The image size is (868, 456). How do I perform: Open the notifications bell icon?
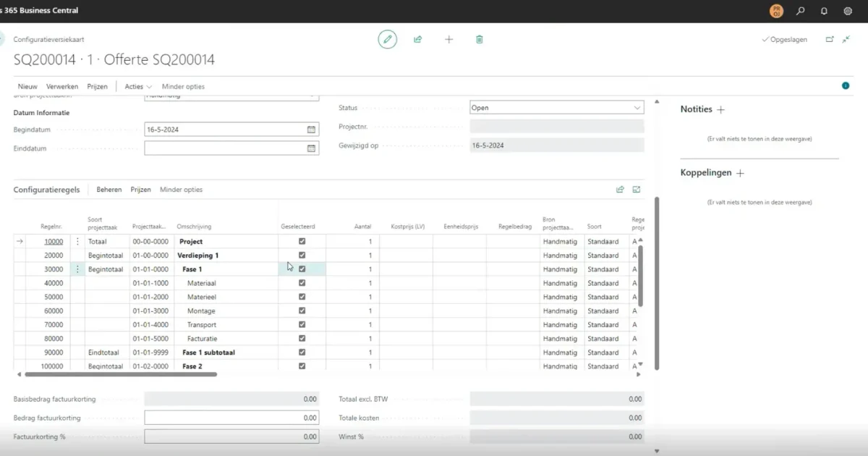[x=824, y=11]
